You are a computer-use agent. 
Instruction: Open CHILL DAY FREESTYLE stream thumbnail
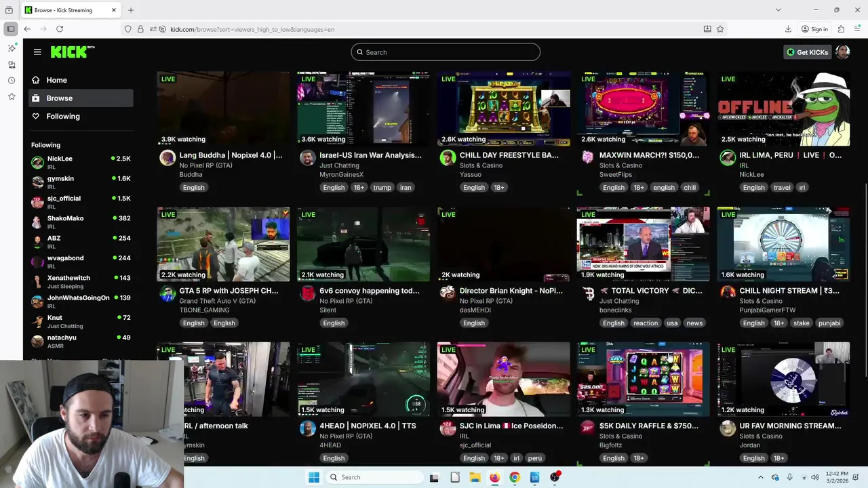pos(503,108)
